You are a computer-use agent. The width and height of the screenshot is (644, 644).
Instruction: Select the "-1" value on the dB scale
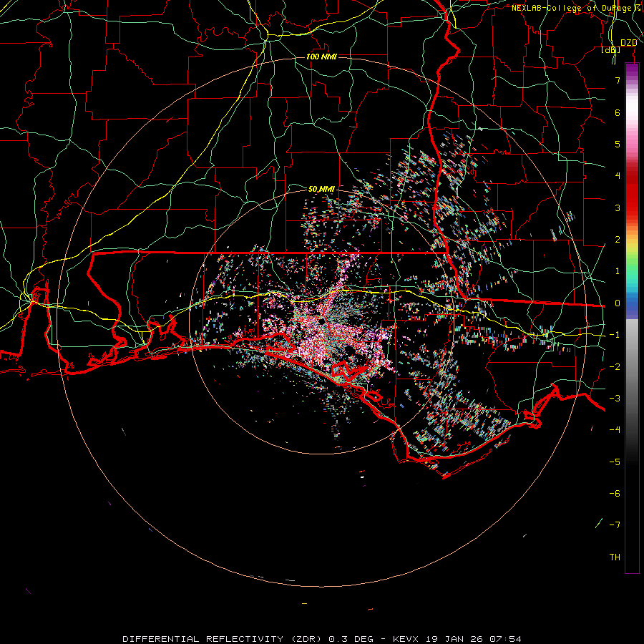[615, 335]
